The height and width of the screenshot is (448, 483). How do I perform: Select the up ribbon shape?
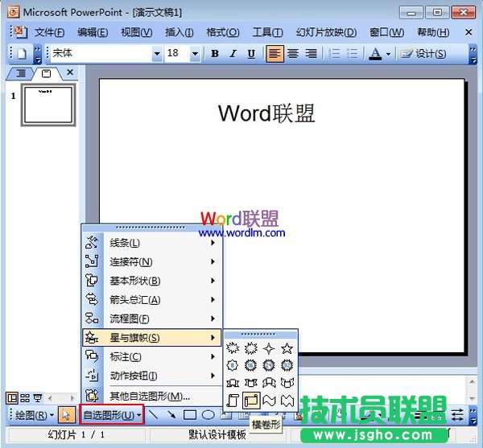click(x=233, y=383)
